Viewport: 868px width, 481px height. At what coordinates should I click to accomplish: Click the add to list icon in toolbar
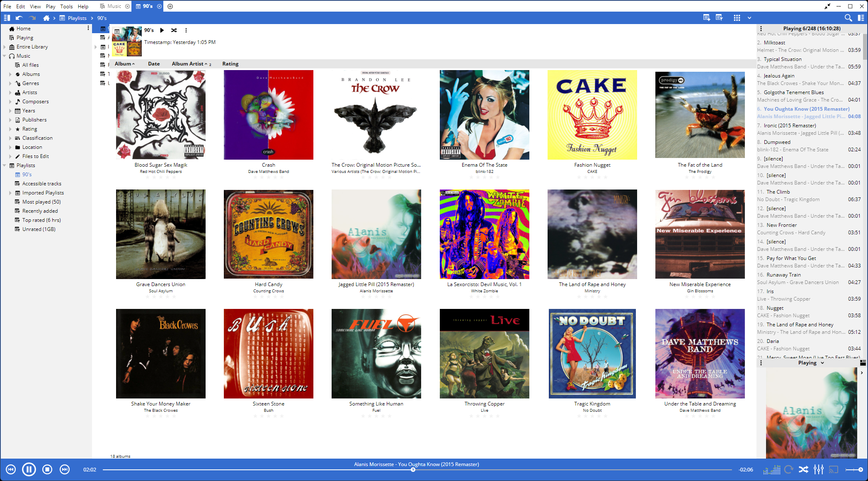point(707,18)
